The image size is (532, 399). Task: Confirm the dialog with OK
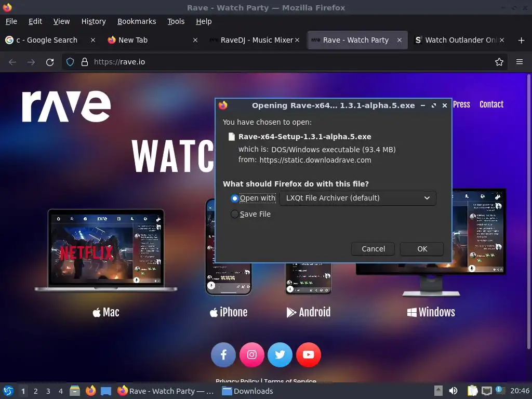point(422,249)
